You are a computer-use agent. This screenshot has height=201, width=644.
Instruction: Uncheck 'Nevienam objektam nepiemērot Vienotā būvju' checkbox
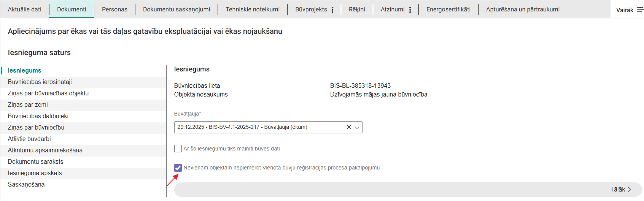[178, 168]
